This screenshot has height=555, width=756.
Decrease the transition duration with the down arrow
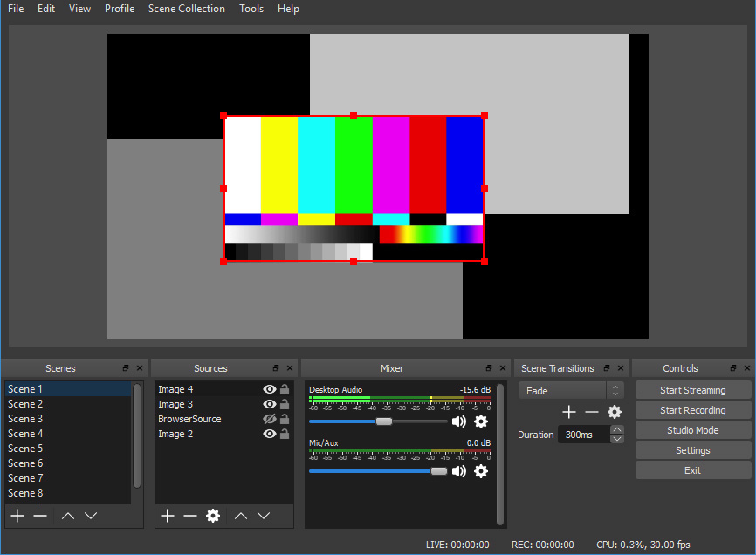click(617, 439)
